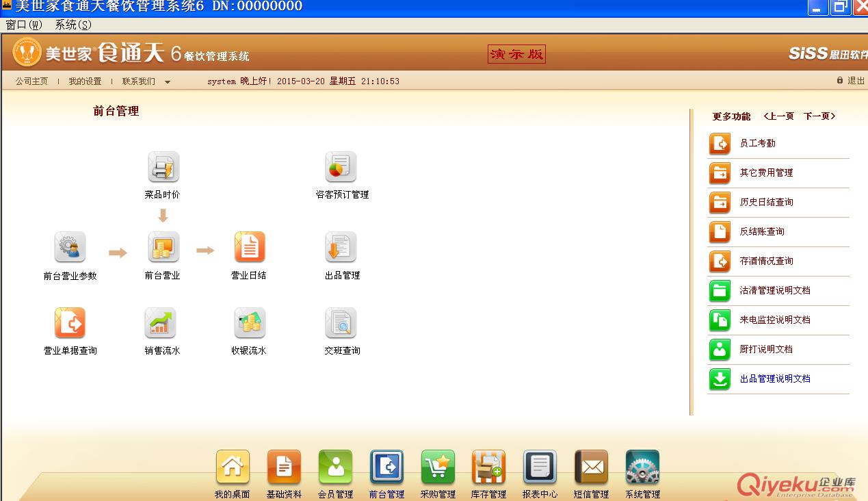Expand the dropdown arrow after 联系我们
This screenshot has height=501, width=868.
tap(168, 81)
